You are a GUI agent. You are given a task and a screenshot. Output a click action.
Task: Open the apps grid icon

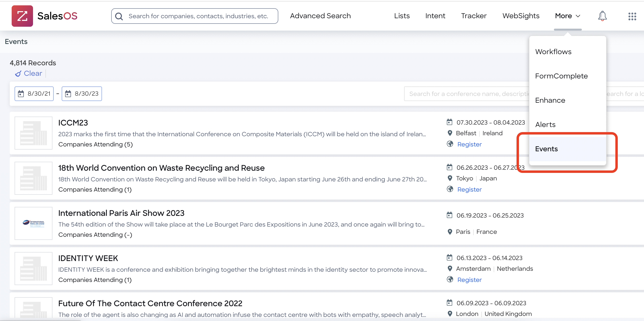click(632, 16)
